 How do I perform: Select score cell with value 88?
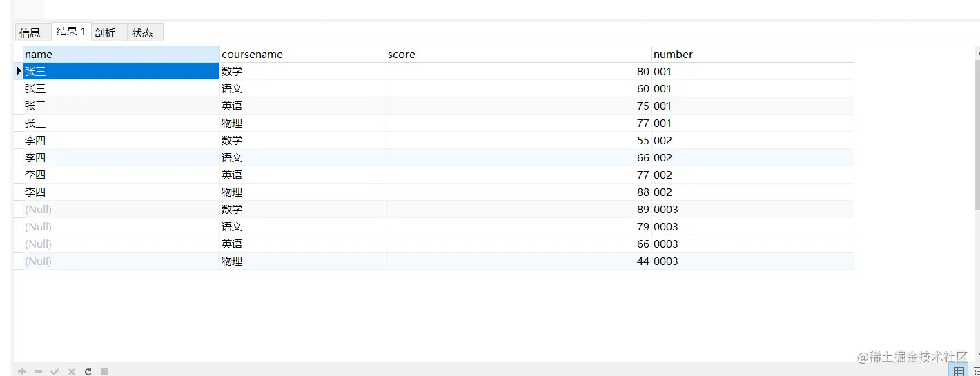519,192
